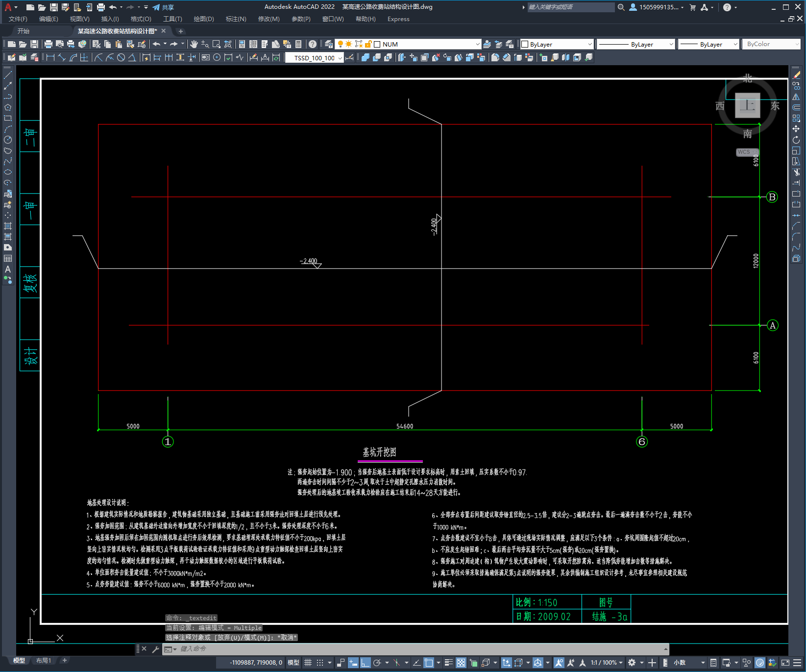Viewport: 806px width, 672px height.
Task: Open the Layer Properties Manager icon
Action: coord(328,44)
